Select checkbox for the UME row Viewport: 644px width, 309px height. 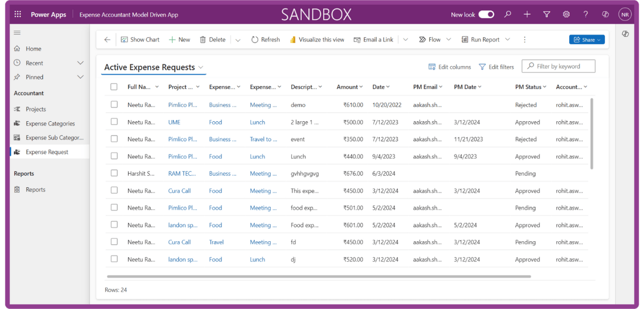click(114, 122)
